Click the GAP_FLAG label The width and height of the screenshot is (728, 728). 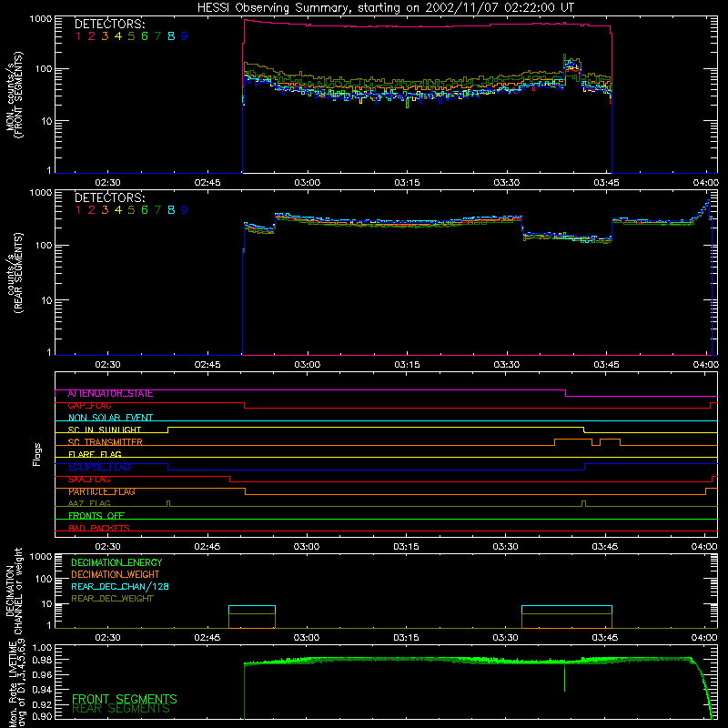(89, 406)
